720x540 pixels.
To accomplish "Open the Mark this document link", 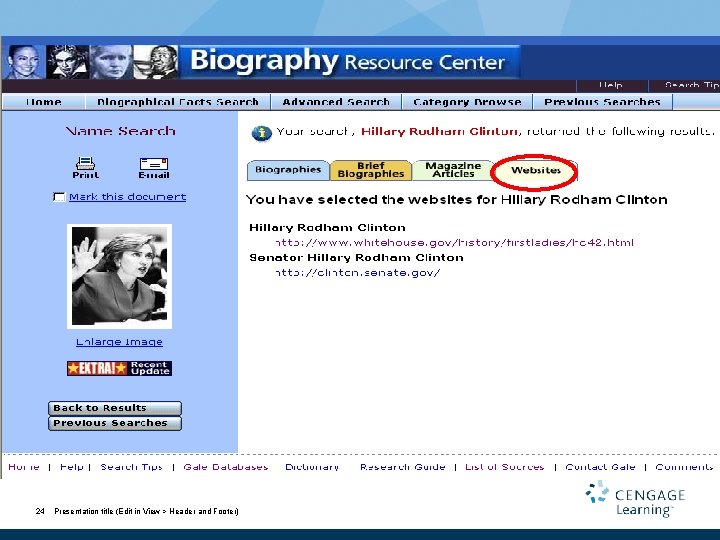I will [x=128, y=197].
